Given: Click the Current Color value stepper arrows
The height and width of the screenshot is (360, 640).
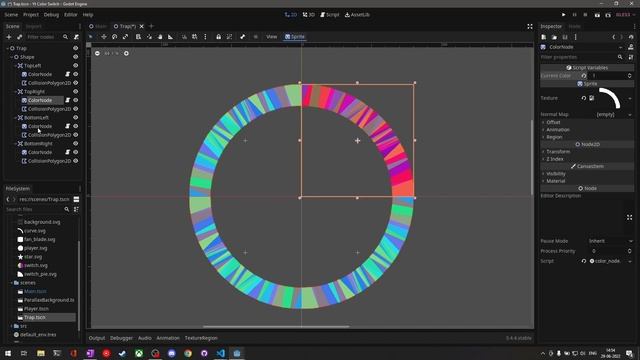Looking at the screenshot, I should pos(629,76).
